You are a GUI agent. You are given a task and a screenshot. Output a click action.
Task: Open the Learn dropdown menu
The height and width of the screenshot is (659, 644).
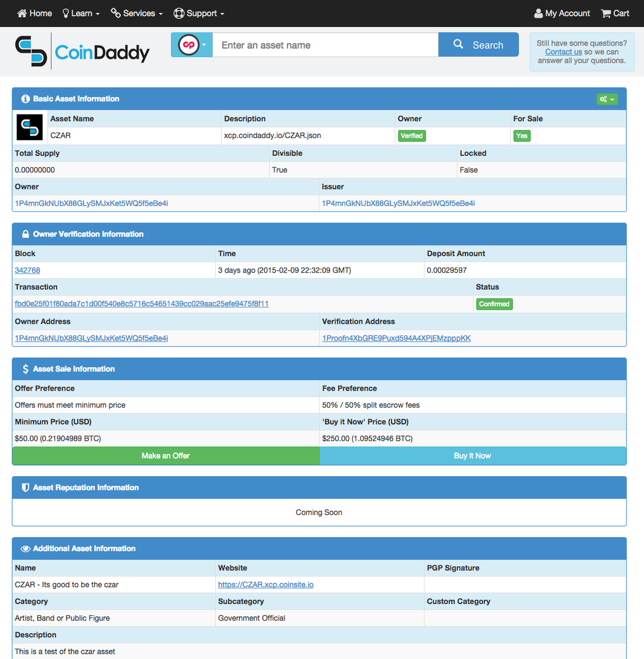81,13
